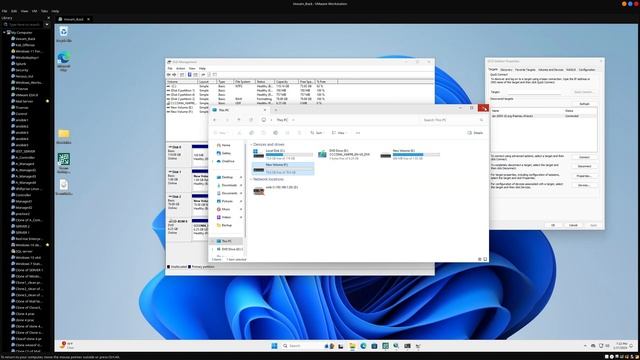Open the View dropdown in File Explorer
Image resolution: width=640 pixels, height=360 pixels.
339,133
